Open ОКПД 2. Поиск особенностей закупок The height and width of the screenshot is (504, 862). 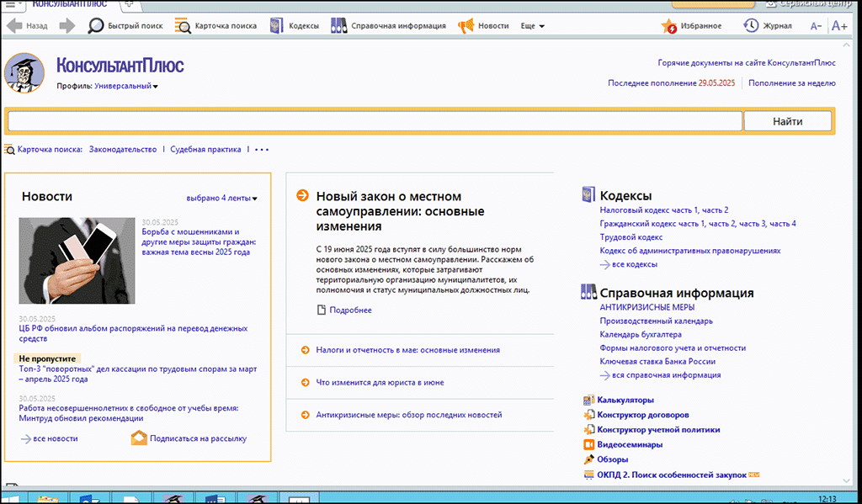(x=672, y=475)
